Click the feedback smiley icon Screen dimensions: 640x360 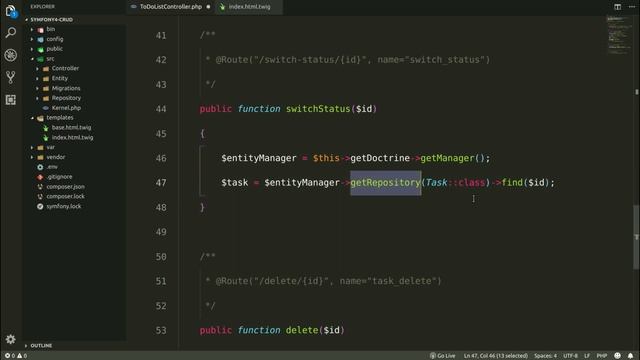(617, 356)
